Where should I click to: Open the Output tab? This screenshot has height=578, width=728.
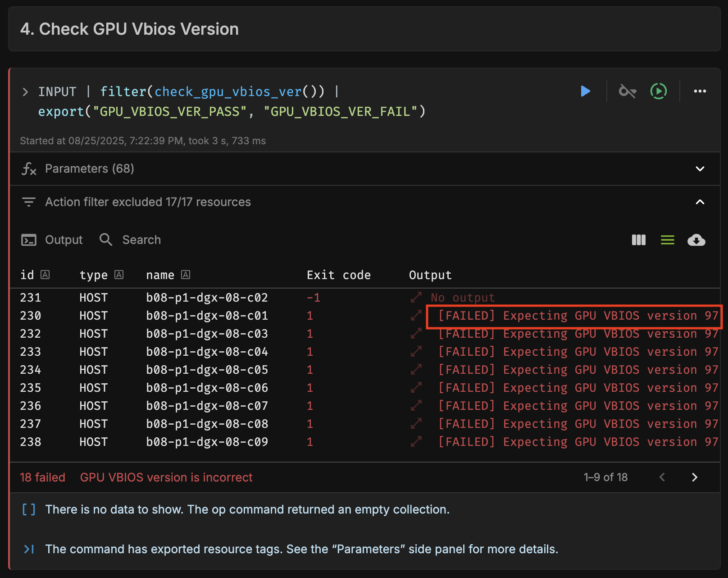pyautogui.click(x=52, y=240)
